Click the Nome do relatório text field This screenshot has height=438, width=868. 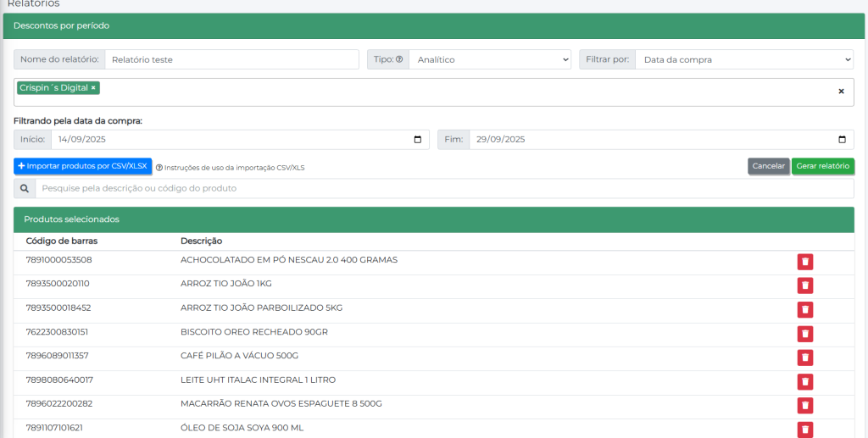231,60
